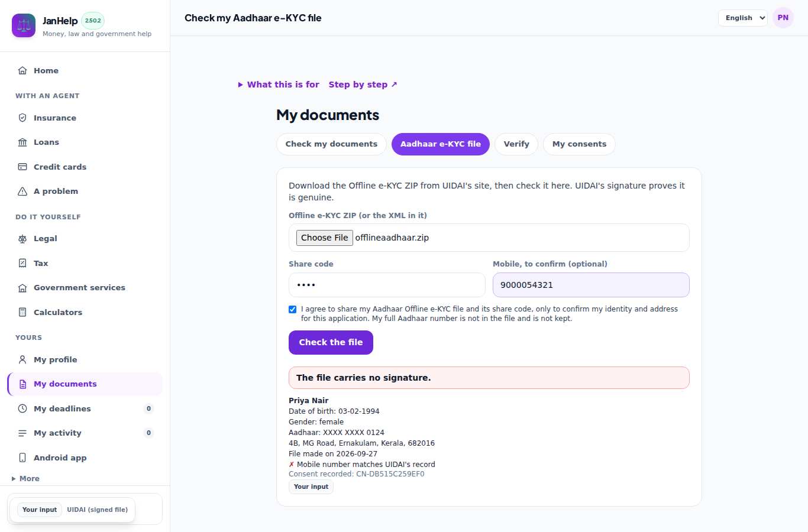Click the Choose File button
This screenshot has width=808, height=532.
point(325,238)
